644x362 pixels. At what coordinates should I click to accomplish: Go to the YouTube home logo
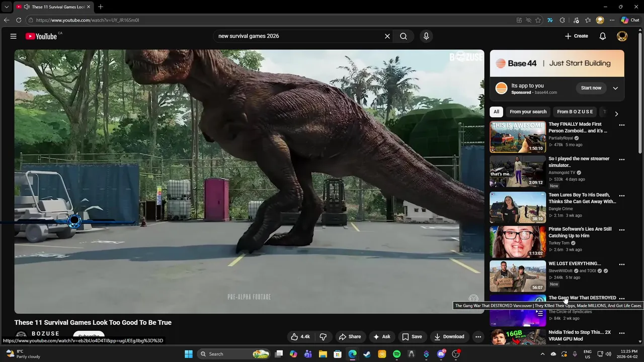tap(41, 36)
